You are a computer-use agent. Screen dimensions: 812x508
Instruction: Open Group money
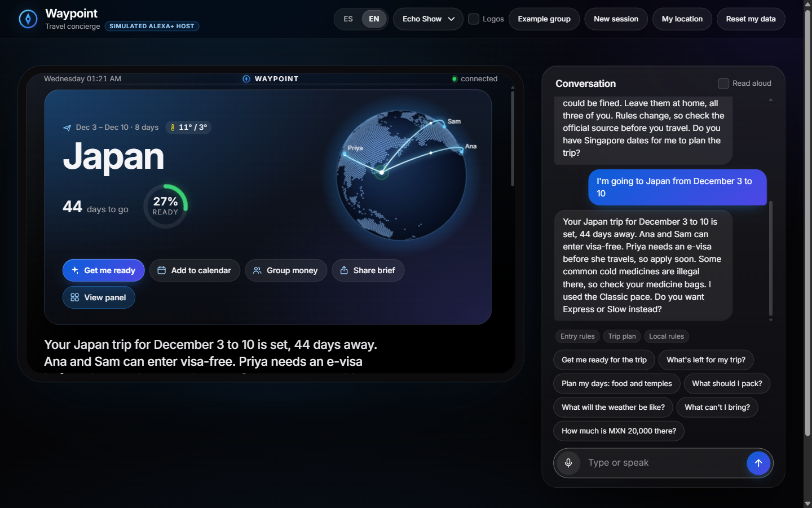(x=286, y=270)
